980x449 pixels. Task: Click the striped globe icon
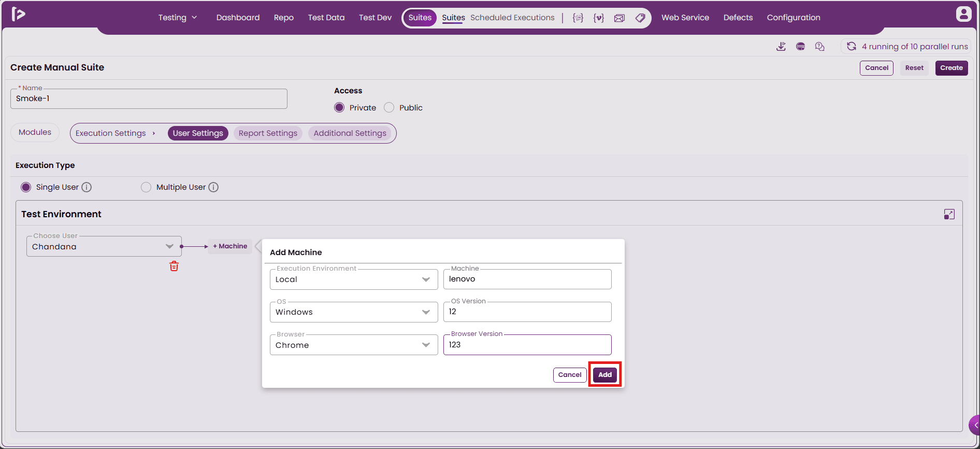pos(800,47)
